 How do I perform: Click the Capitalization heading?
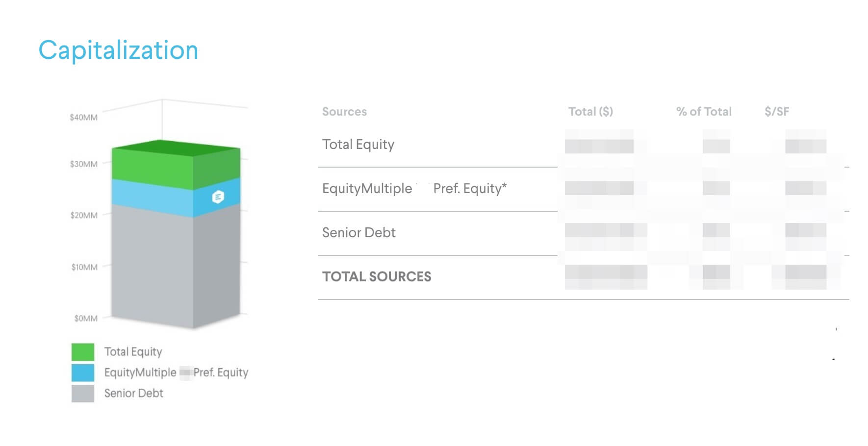(118, 50)
